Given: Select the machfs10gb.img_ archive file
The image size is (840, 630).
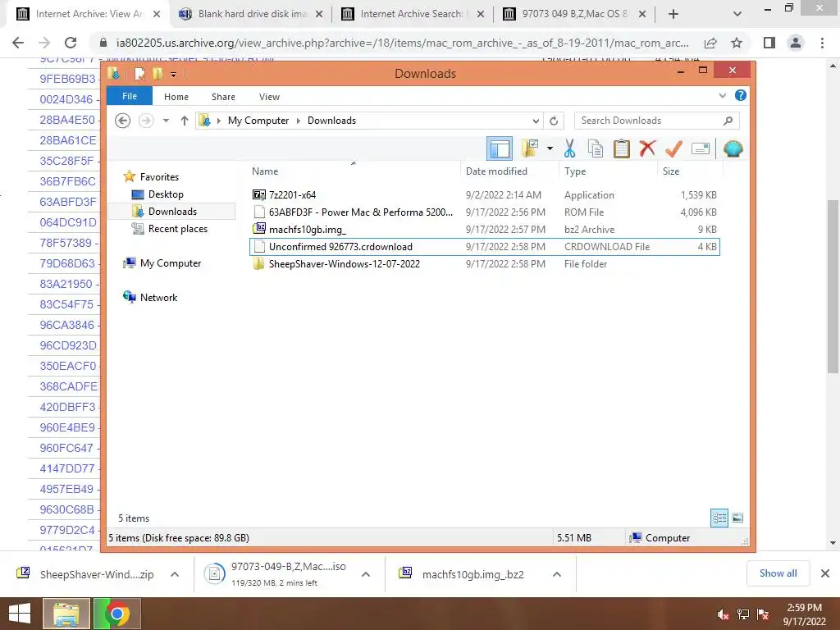Looking at the screenshot, I should 484,230.
